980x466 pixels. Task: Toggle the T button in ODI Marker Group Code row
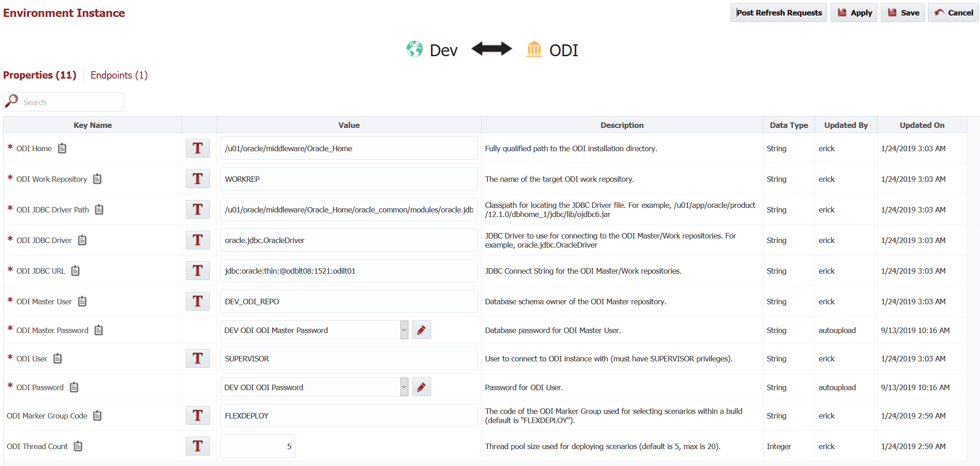click(198, 416)
